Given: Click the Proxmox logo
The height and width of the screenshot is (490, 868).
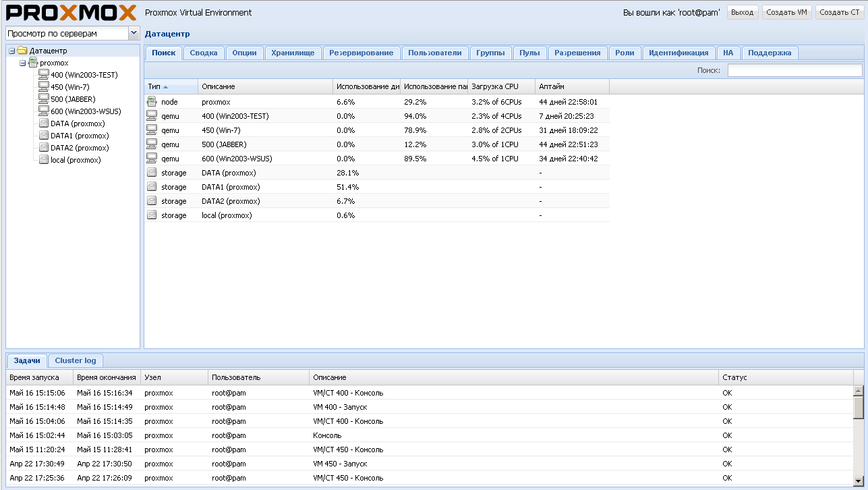Looking at the screenshot, I should [x=71, y=12].
